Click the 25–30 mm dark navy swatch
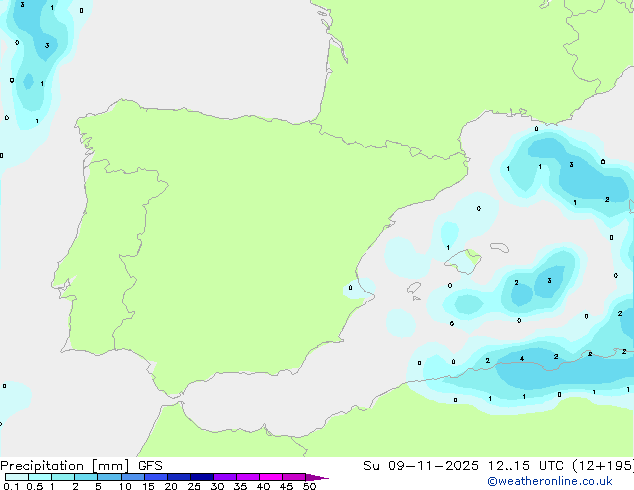Screen dimensions: 634x490 (x=202, y=477)
